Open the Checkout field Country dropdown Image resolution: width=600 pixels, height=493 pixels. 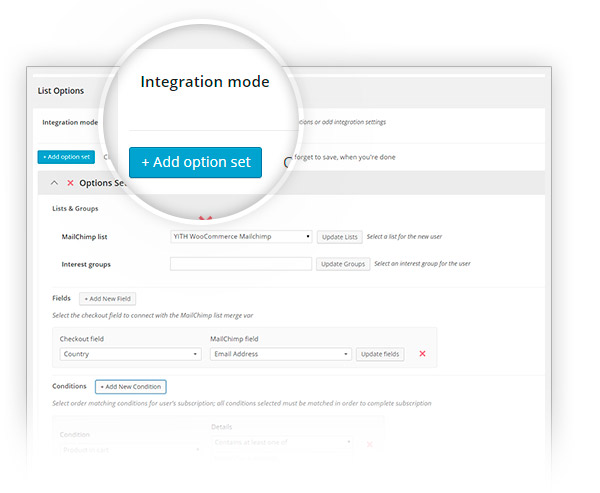click(x=130, y=354)
